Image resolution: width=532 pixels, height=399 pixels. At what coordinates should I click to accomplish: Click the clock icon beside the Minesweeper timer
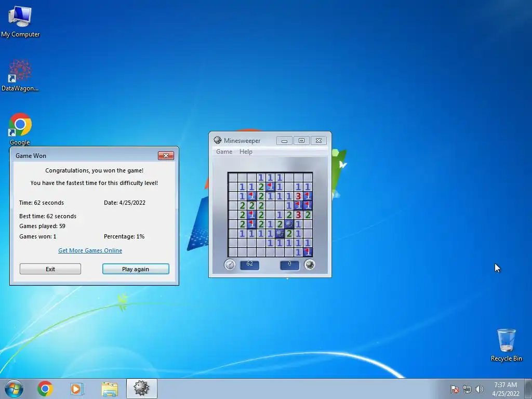point(230,264)
